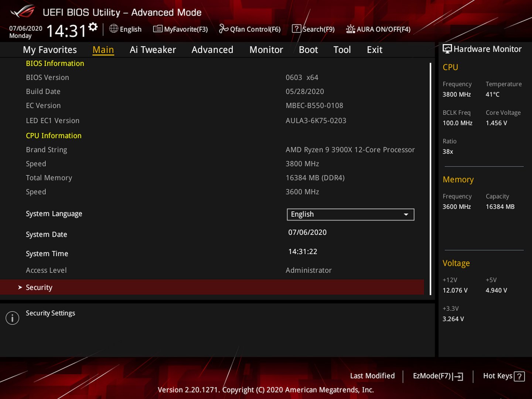The width and height of the screenshot is (532, 399).
Task: Click Memory Capacity reading 16384 MB
Action: (x=500, y=207)
